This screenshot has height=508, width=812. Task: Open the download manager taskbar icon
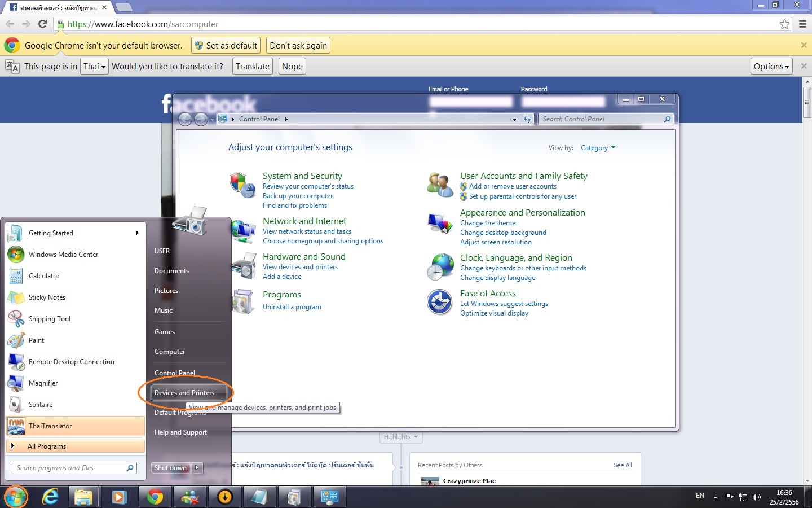224,497
